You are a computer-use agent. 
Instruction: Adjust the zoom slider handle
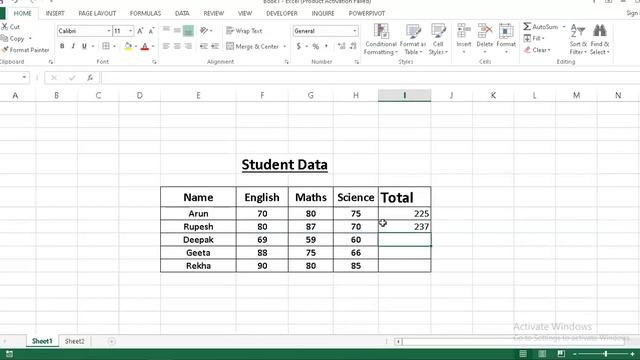pyautogui.click(x=606, y=354)
